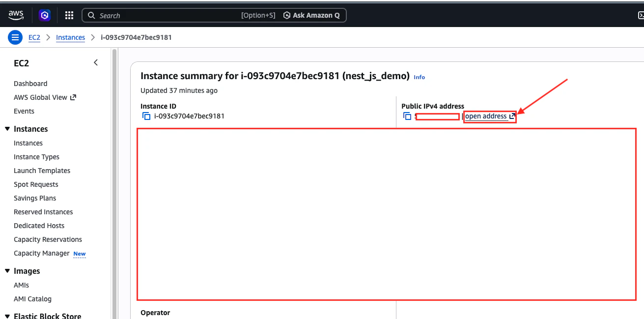Viewport: 644px width, 319px height.
Task: Collapse the Images section triangle
Action: point(7,271)
